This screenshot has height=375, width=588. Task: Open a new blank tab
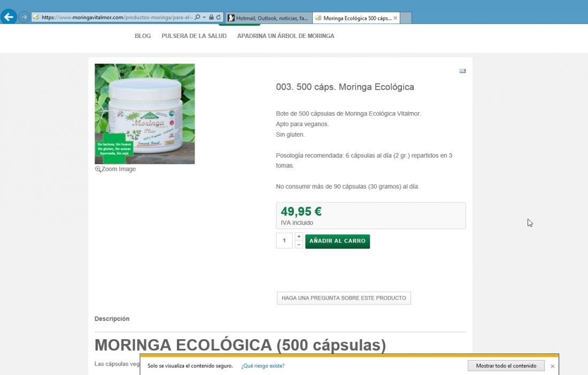(x=406, y=18)
